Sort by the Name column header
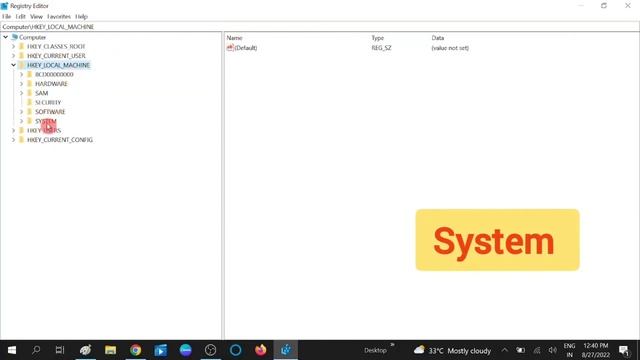The height and width of the screenshot is (360, 640). [x=234, y=38]
